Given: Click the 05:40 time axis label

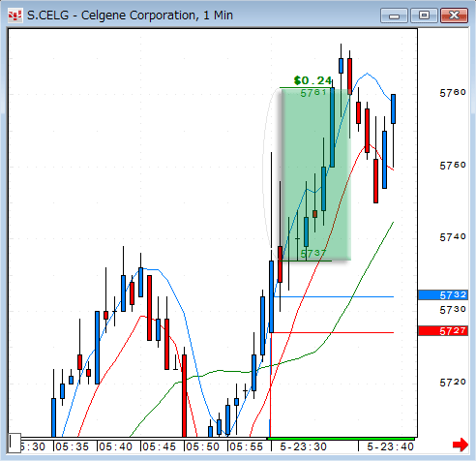Looking at the screenshot, I should (x=115, y=446).
